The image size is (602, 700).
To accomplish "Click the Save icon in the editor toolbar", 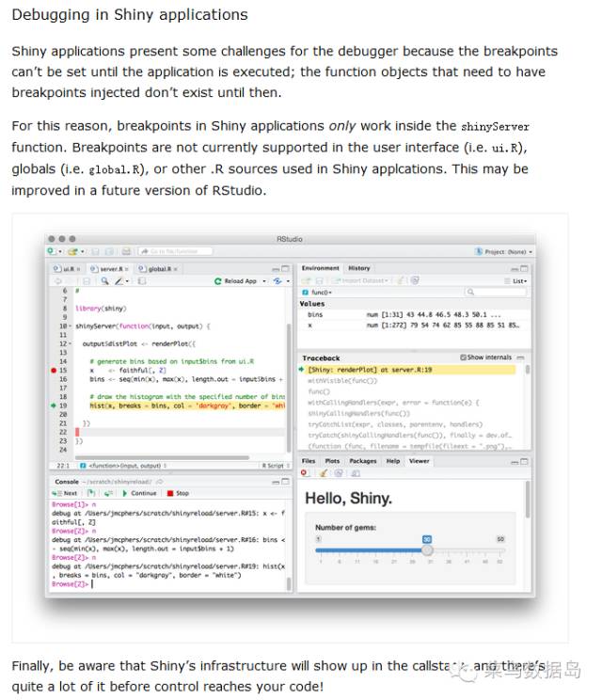I will coord(87,280).
